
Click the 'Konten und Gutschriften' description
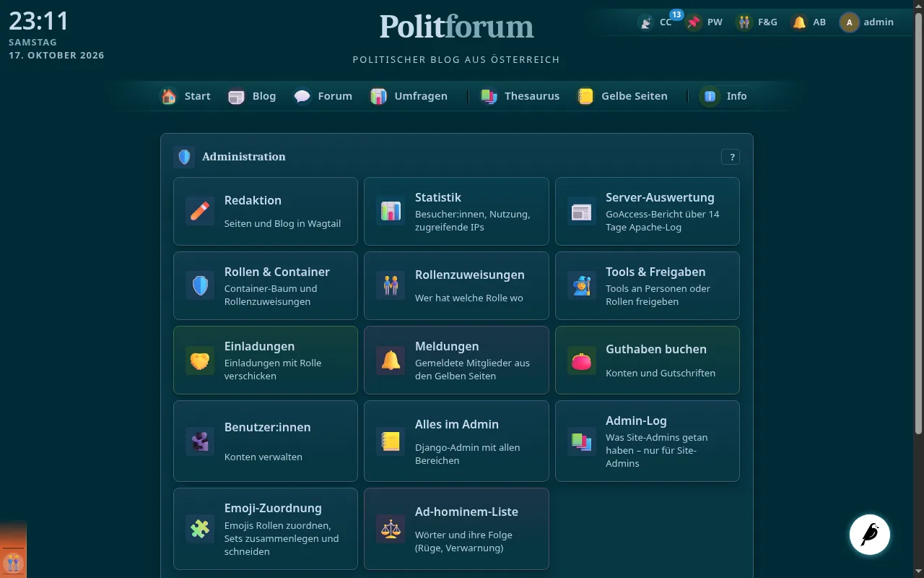click(x=661, y=374)
